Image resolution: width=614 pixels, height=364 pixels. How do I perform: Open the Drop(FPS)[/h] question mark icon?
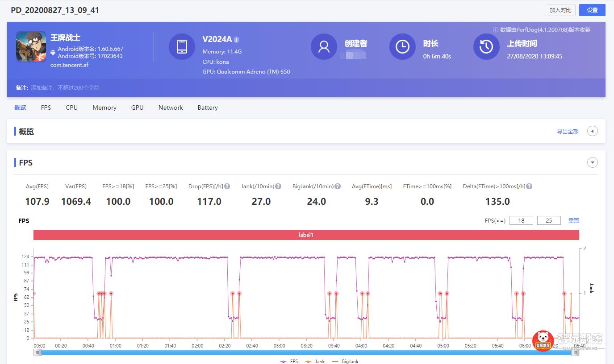click(227, 186)
